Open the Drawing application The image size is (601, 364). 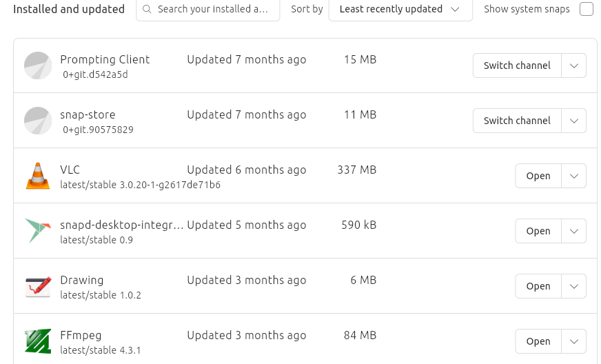click(x=538, y=286)
